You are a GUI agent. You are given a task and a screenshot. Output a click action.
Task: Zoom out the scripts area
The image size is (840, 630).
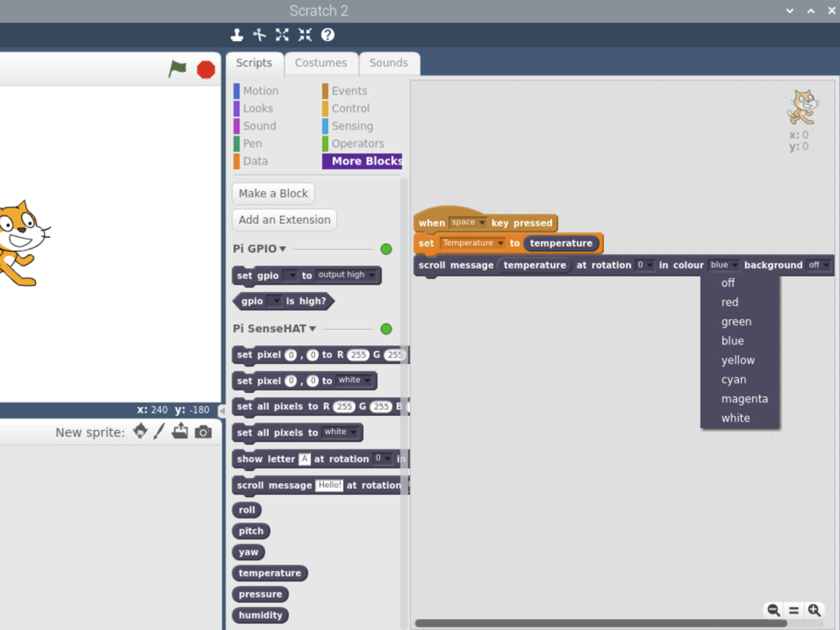(774, 610)
